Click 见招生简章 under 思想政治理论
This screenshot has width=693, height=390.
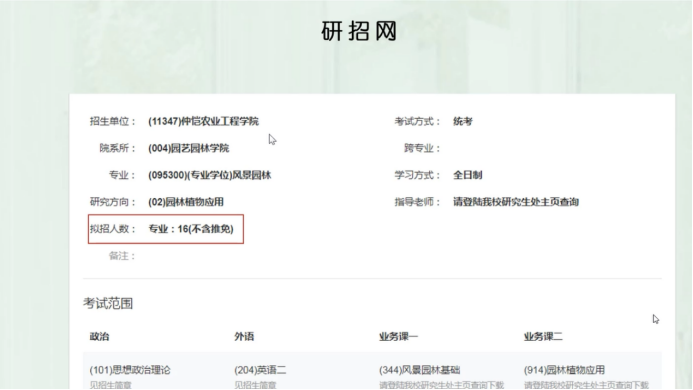click(x=110, y=385)
